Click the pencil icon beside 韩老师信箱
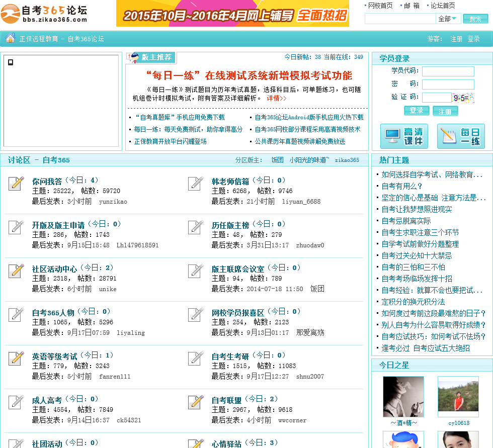The height and width of the screenshot is (448, 493). (x=196, y=184)
